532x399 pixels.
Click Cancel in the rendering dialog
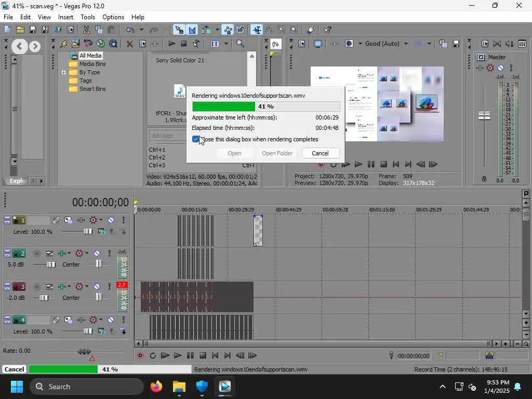(320, 153)
